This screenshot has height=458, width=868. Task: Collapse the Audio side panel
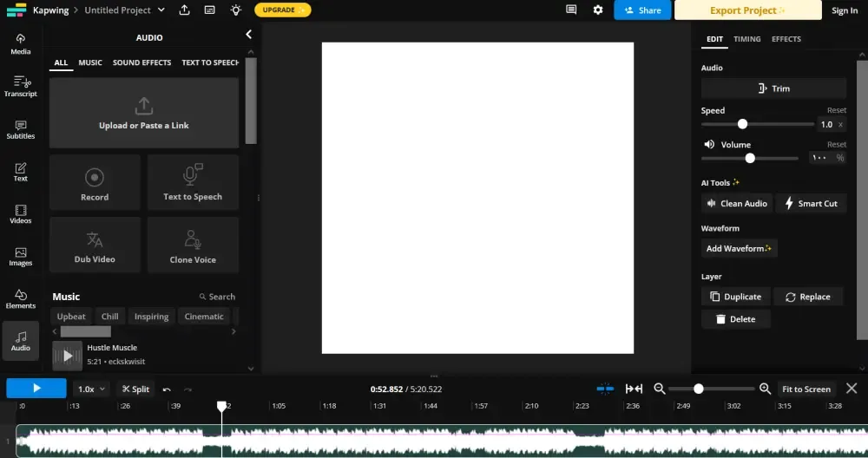point(248,35)
